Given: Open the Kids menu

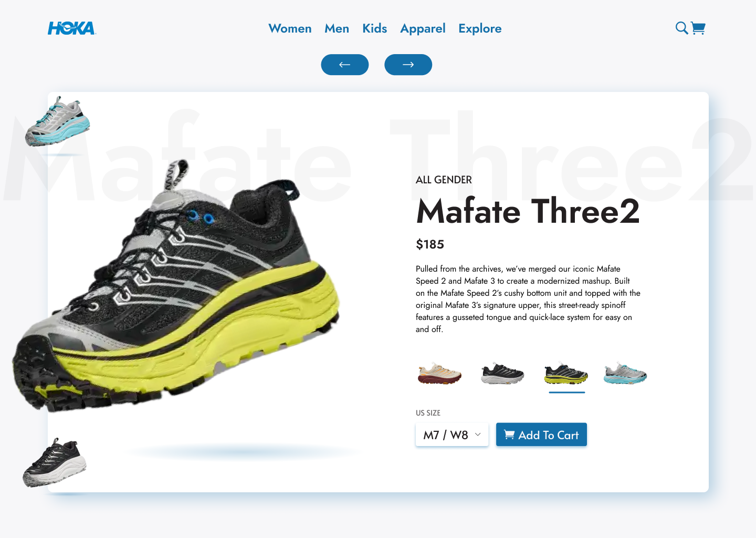Looking at the screenshot, I should click(x=375, y=28).
